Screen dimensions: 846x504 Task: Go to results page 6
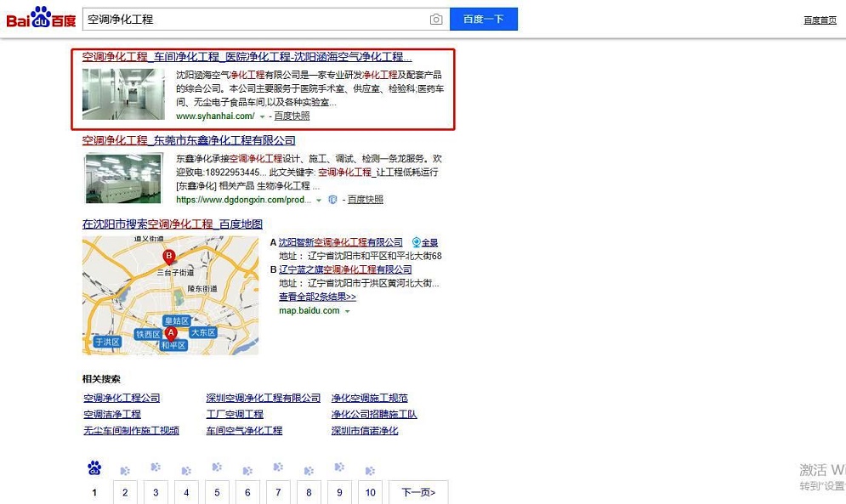coord(247,492)
